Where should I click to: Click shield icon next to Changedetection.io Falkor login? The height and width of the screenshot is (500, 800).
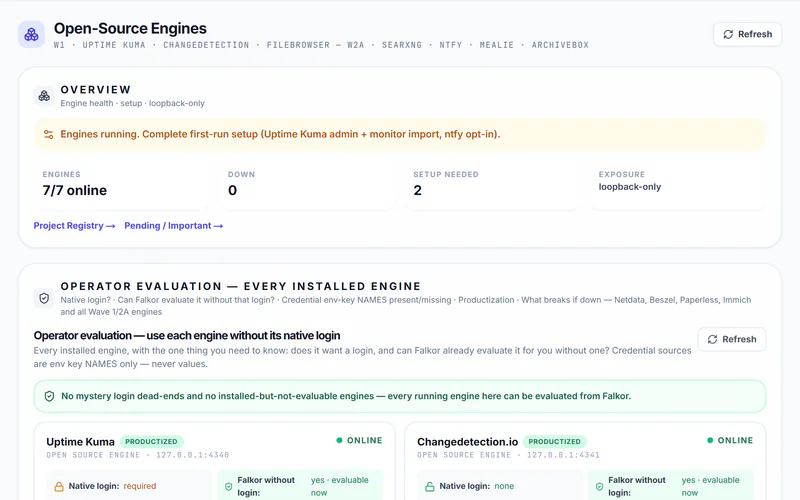click(x=599, y=487)
